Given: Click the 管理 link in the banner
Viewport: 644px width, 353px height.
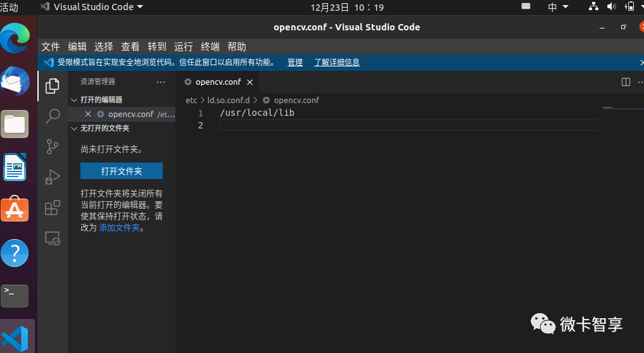Looking at the screenshot, I should click(x=295, y=63).
